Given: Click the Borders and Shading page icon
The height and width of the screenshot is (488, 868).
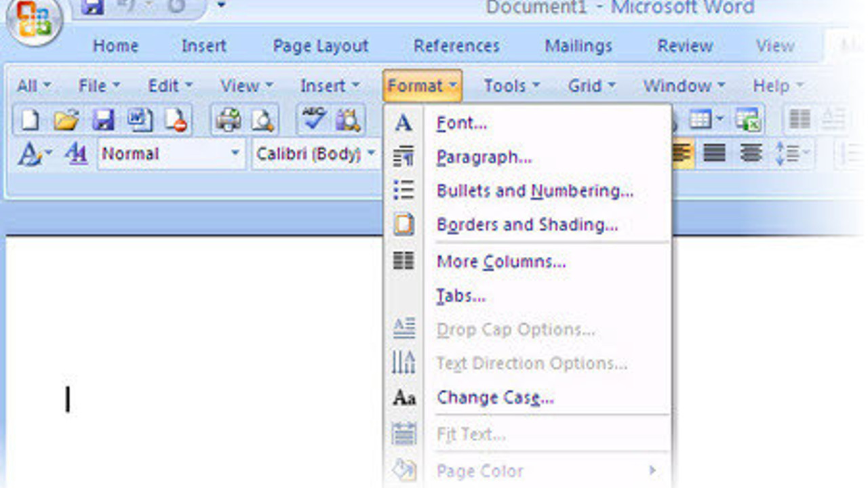Looking at the screenshot, I should (403, 224).
